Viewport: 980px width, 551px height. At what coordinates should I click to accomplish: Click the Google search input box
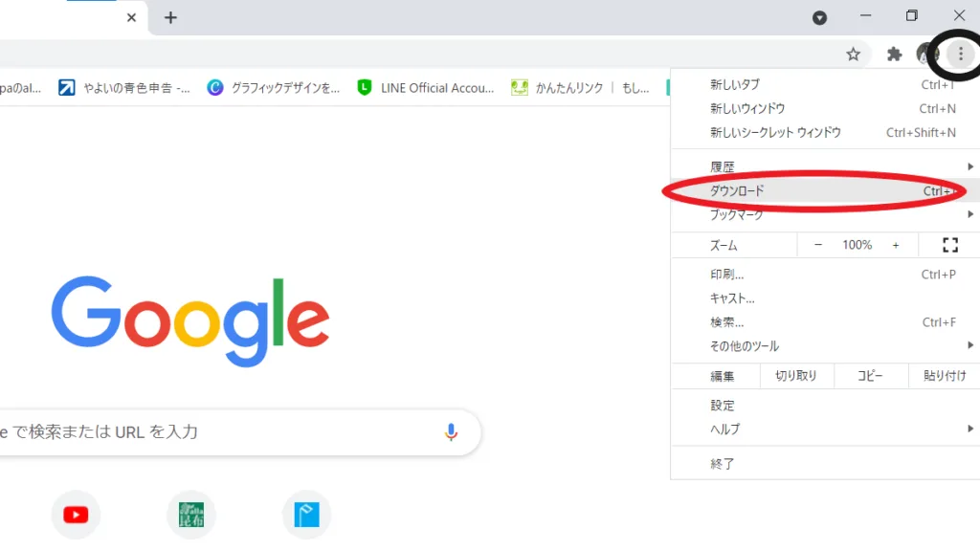coord(220,432)
